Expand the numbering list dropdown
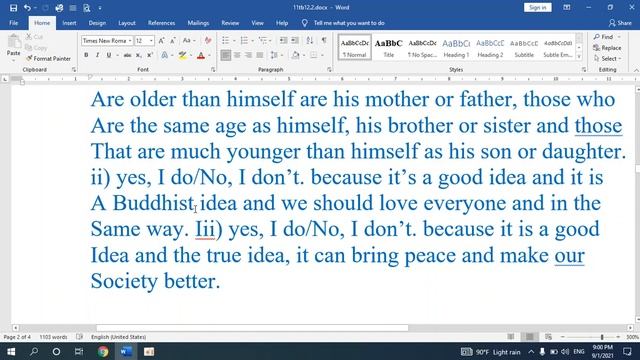Image resolution: width=640 pixels, height=360 pixels. [253, 41]
